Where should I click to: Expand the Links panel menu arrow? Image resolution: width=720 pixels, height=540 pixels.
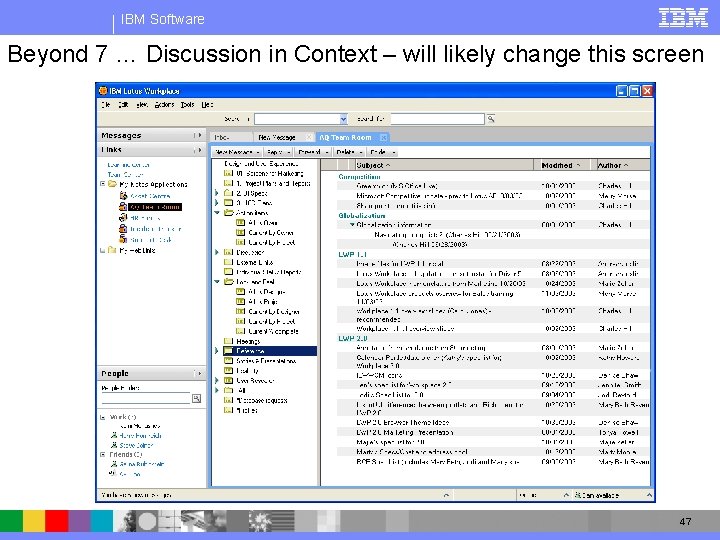click(198, 150)
